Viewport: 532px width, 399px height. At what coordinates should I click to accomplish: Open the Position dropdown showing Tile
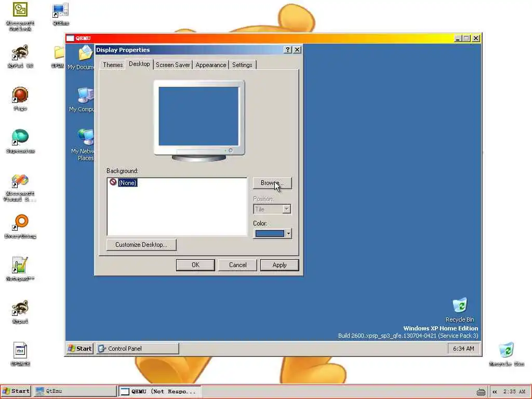(272, 209)
